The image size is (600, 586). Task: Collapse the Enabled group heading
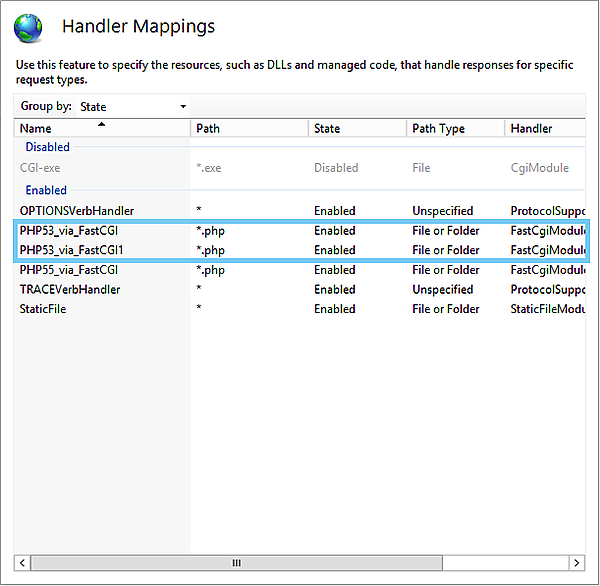coord(46,190)
